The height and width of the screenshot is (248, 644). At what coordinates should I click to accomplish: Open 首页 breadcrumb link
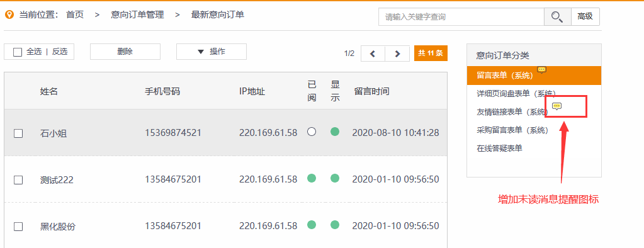[75, 14]
